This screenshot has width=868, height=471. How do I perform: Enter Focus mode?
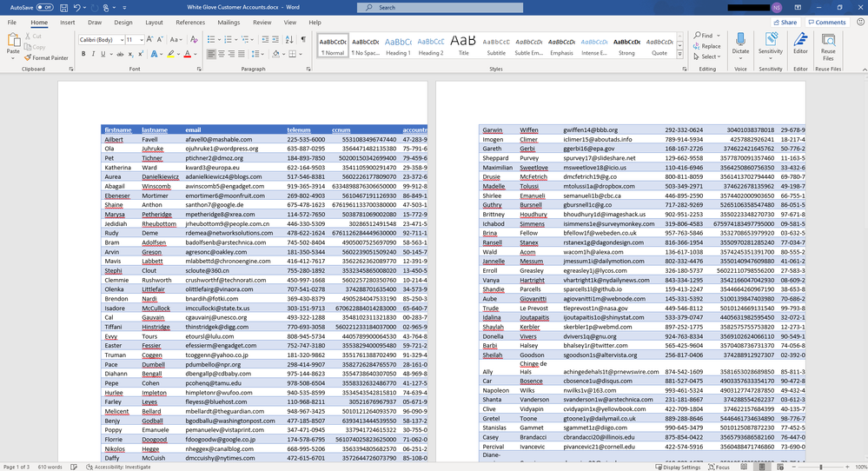719,468
